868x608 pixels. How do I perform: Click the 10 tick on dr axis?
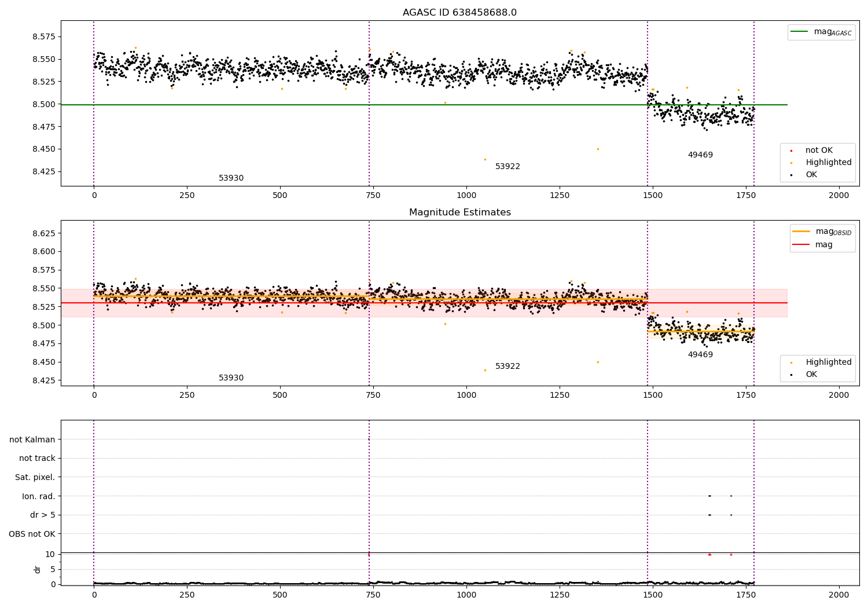pyautogui.click(x=50, y=554)
